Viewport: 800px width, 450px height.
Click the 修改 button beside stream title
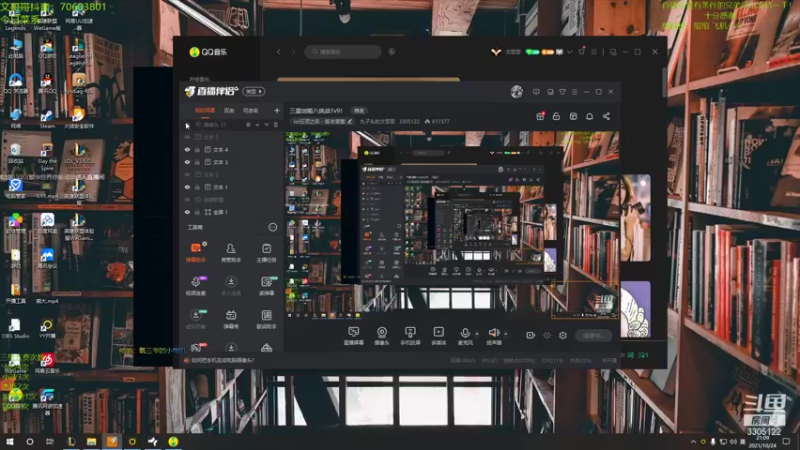(x=359, y=111)
